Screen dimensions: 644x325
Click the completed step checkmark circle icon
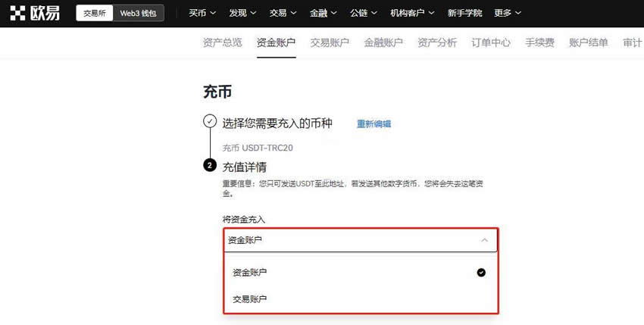click(210, 121)
